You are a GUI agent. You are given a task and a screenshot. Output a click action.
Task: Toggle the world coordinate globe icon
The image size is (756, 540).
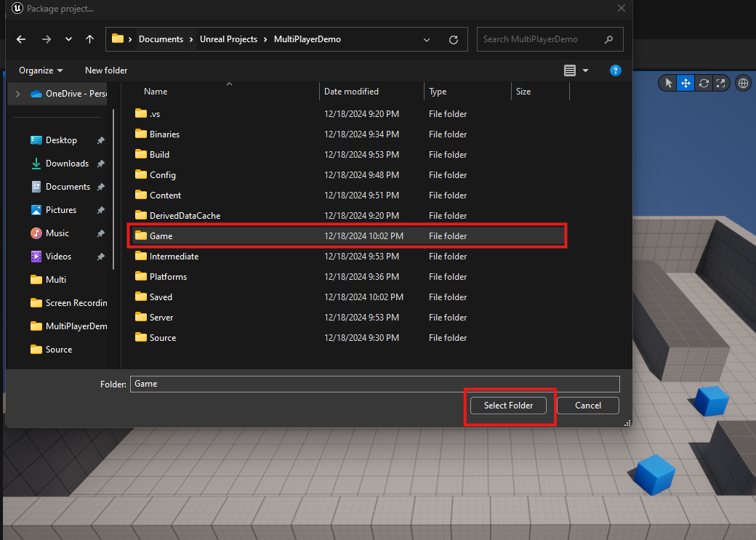pos(743,83)
